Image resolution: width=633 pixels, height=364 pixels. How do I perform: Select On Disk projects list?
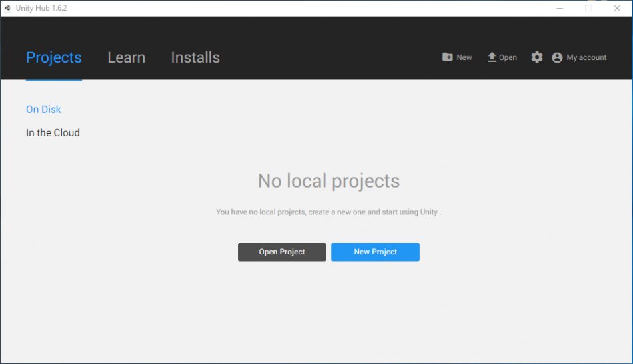pos(43,110)
